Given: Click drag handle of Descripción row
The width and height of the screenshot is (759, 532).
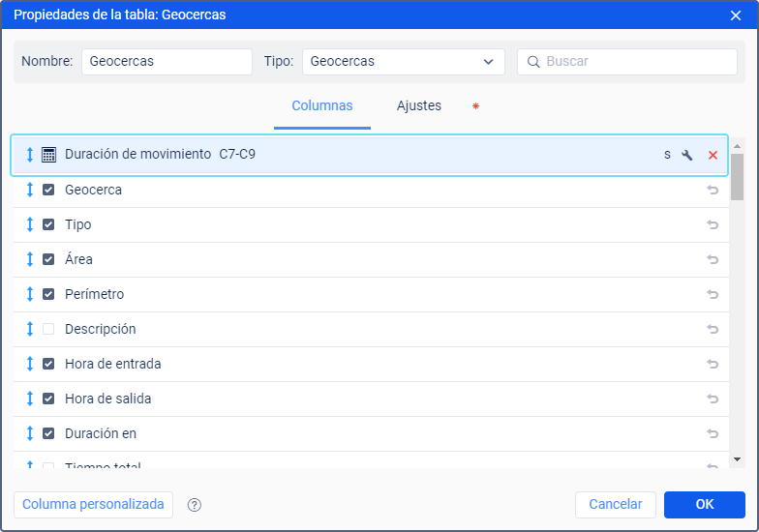Looking at the screenshot, I should [29, 329].
